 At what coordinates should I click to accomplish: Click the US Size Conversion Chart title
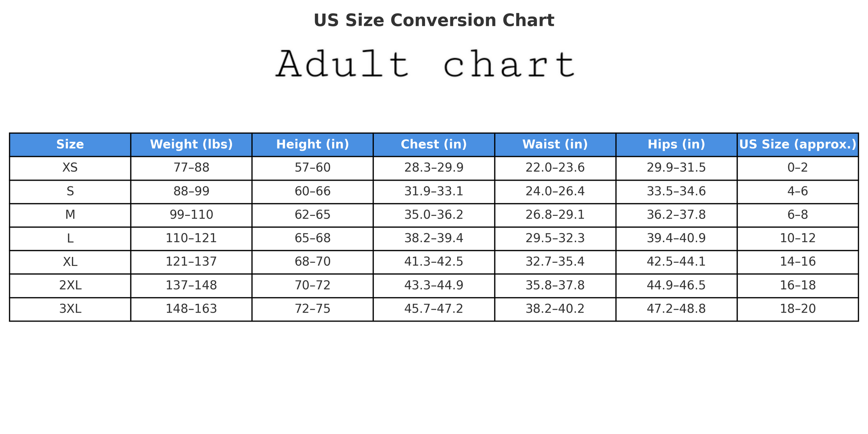point(434,21)
